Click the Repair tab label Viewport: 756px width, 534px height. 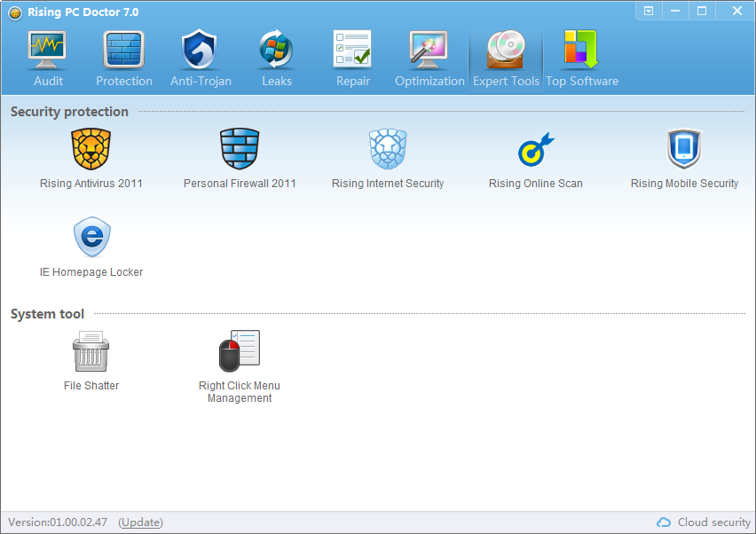353,82
